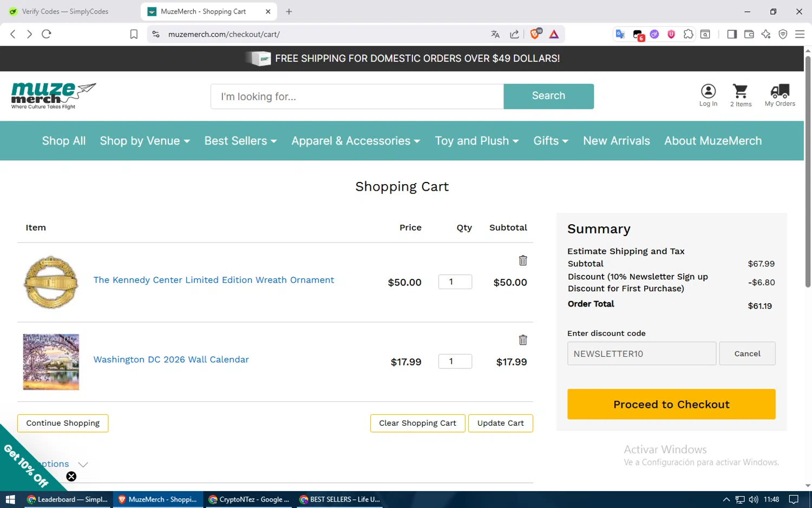Click the share page icon in address bar
Image resolution: width=812 pixels, height=508 pixels.
coord(514,34)
